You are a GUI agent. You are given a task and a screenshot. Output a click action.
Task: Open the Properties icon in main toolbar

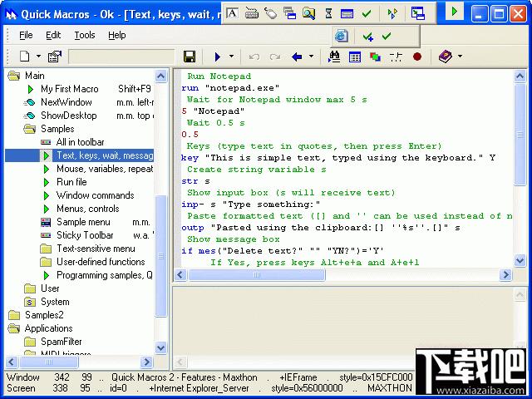(x=55, y=57)
